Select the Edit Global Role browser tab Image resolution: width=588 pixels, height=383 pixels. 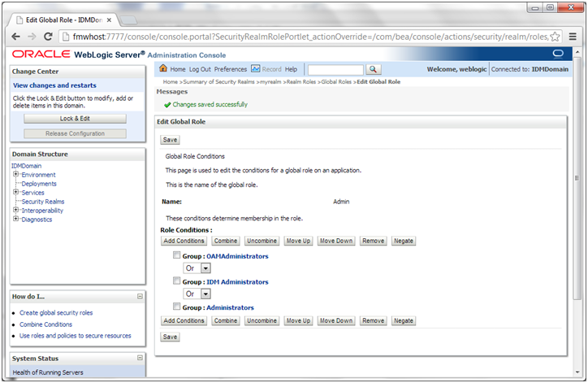tap(63, 20)
